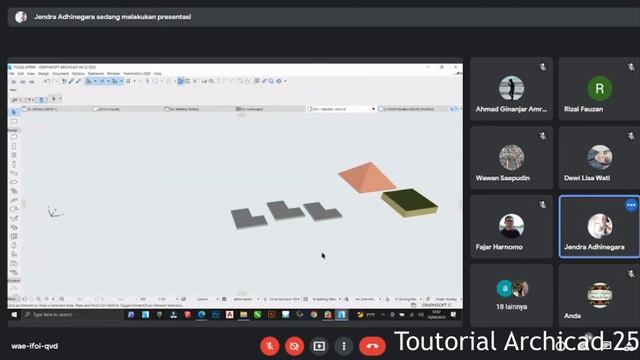The height and width of the screenshot is (360, 640).
Task: Select the Shell tool in toolbox
Action: [x=14, y=218]
